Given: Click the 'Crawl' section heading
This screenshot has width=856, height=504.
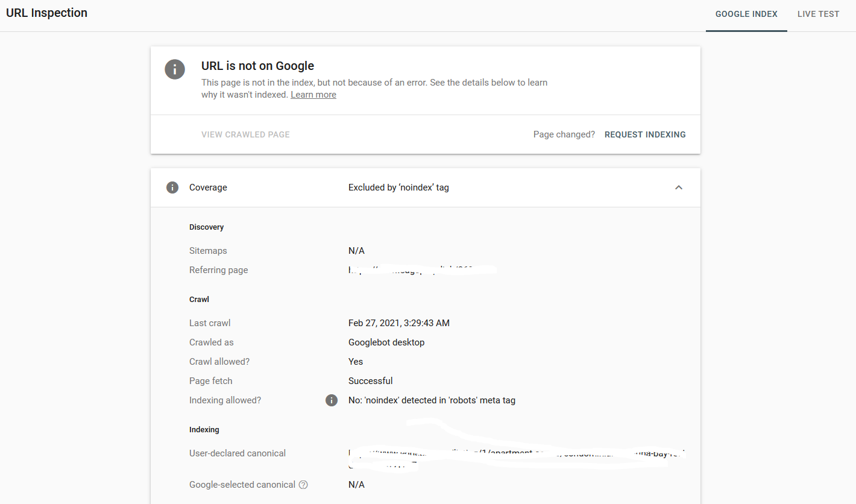Looking at the screenshot, I should (199, 300).
